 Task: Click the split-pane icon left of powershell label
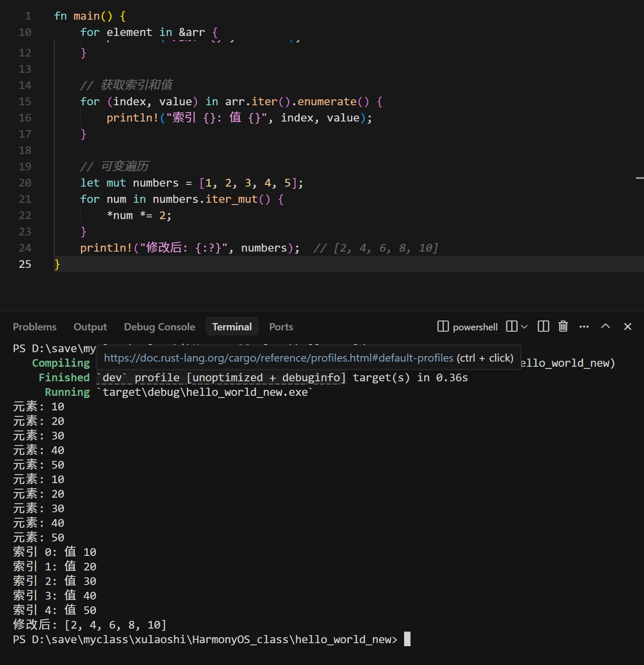443,327
